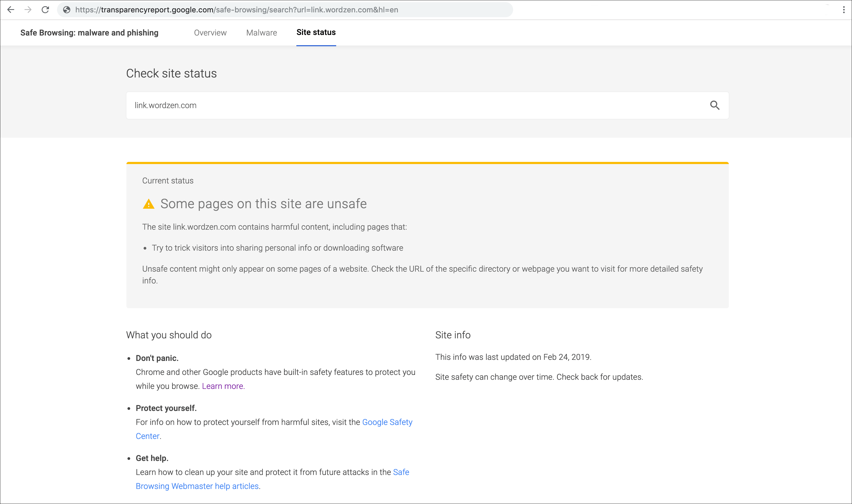Click the browser forward arrow
The image size is (852, 504).
click(x=28, y=10)
